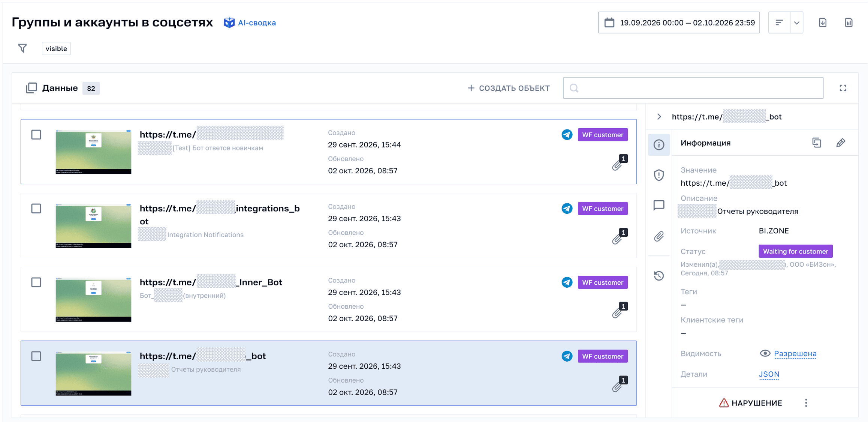Edit object with pencil icon
This screenshot has width=868, height=422.
(x=841, y=143)
